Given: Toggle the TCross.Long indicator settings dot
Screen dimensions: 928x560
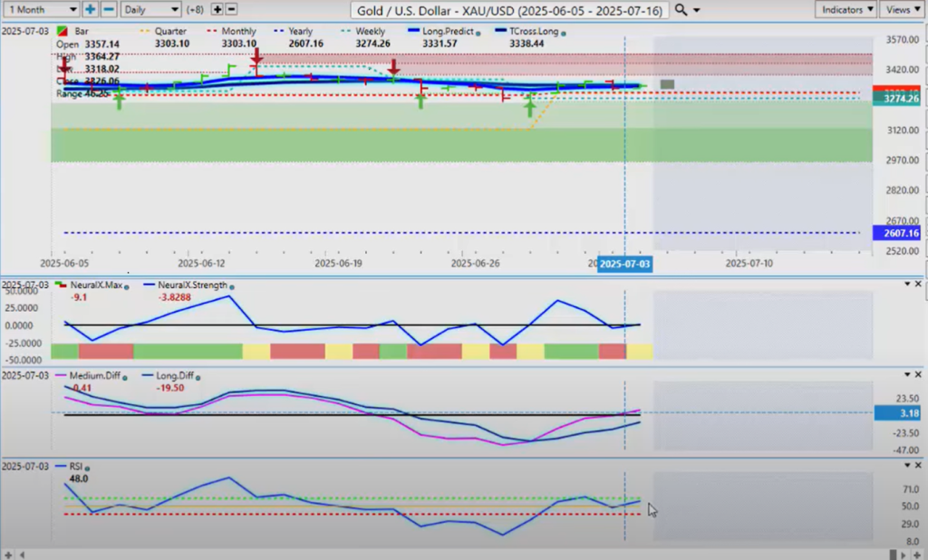Looking at the screenshot, I should (564, 33).
